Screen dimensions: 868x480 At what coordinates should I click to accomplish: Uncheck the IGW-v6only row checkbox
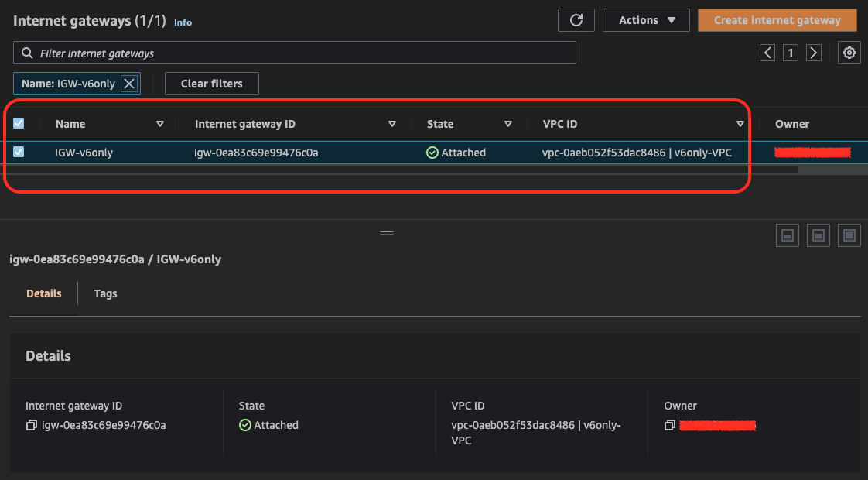[x=19, y=152]
